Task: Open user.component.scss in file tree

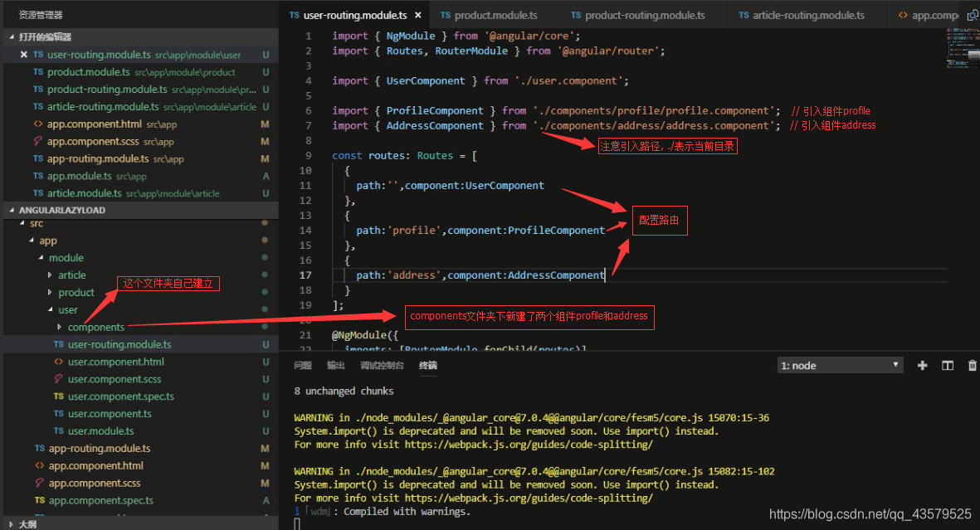Action: [x=140, y=379]
